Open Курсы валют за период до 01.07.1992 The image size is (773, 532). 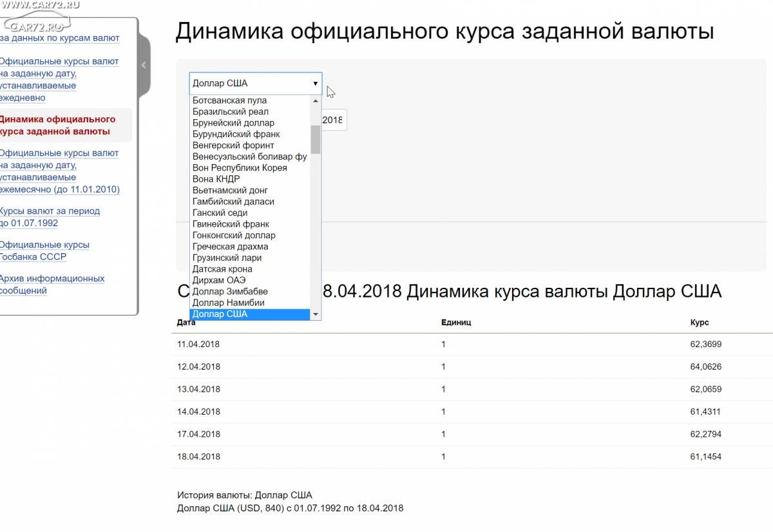(50, 217)
